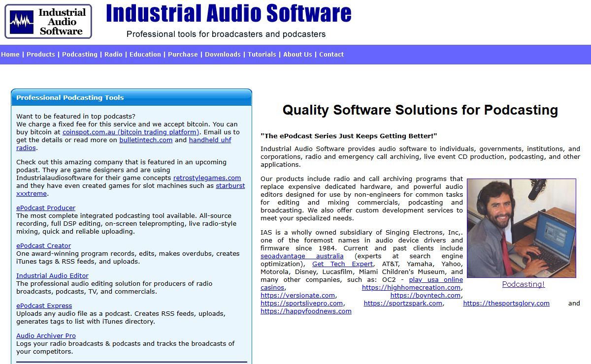The width and height of the screenshot is (591, 364).
Task: Open the ePodcast Express link
Action: pos(44,305)
